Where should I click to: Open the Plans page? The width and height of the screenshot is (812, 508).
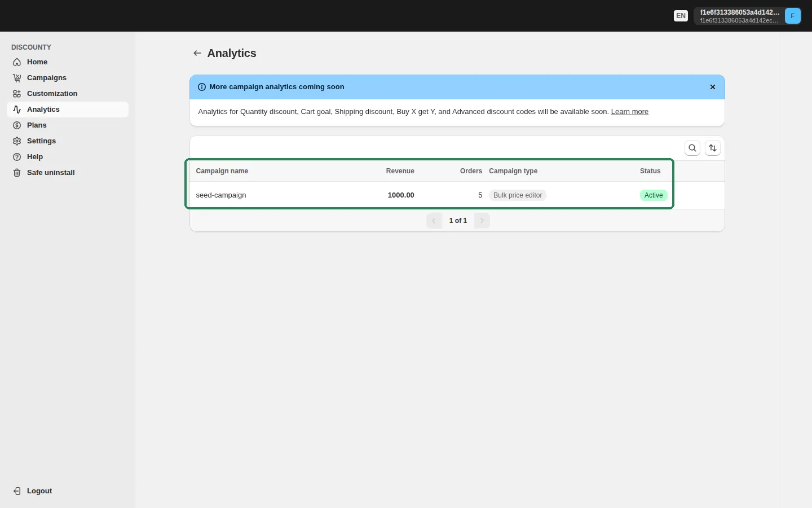tap(68, 125)
